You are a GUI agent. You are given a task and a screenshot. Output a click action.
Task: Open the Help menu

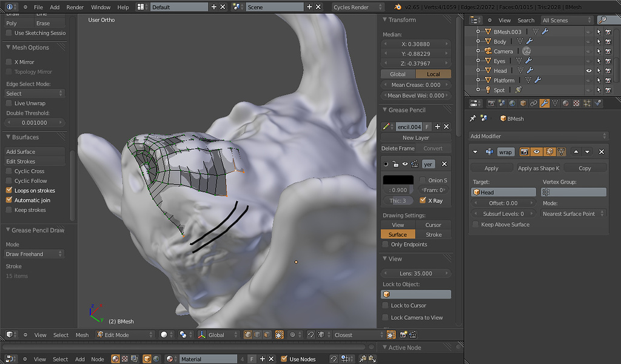click(123, 7)
